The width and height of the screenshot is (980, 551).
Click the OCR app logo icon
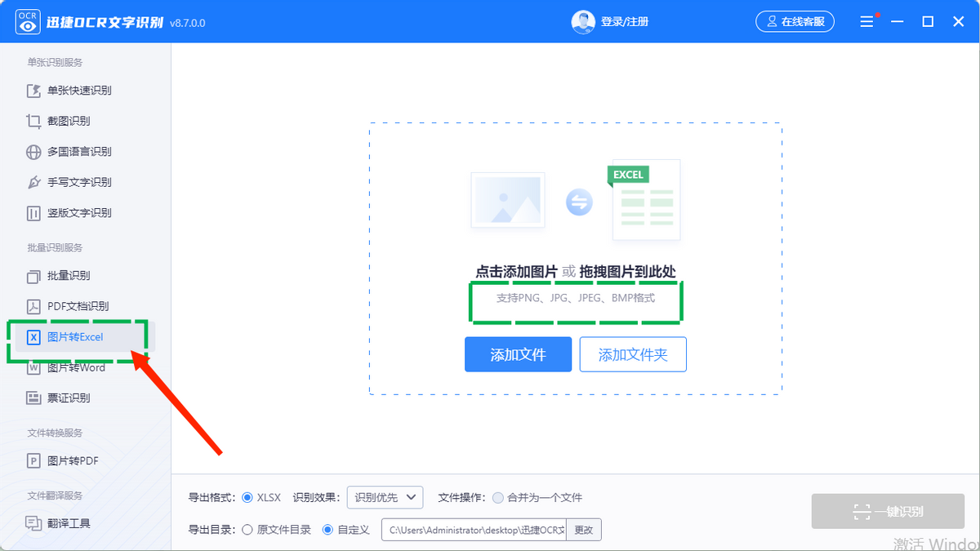click(29, 22)
